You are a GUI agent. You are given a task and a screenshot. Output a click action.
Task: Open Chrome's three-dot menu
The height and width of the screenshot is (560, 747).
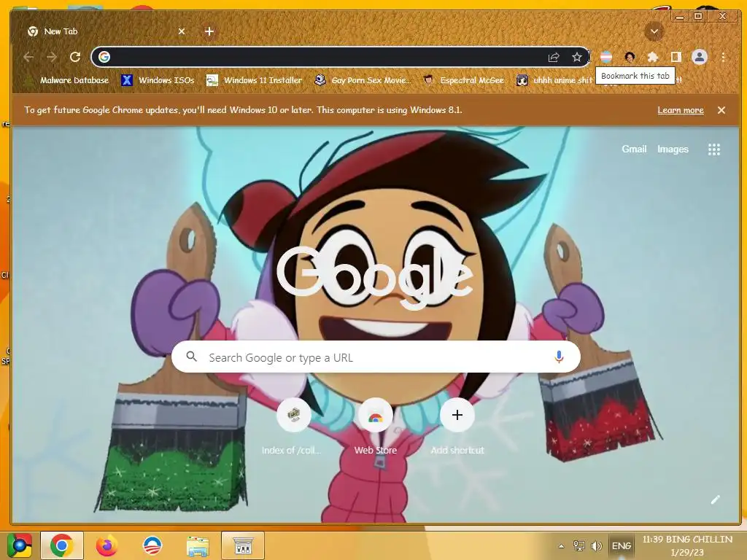click(723, 57)
